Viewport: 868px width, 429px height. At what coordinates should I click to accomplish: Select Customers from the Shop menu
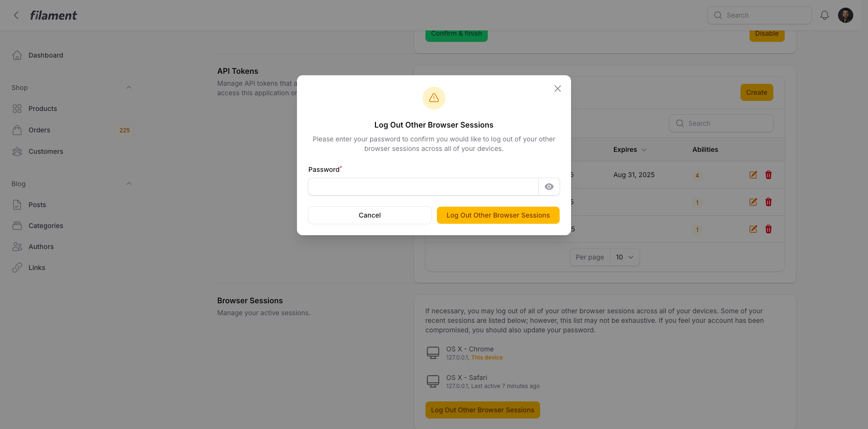(46, 151)
